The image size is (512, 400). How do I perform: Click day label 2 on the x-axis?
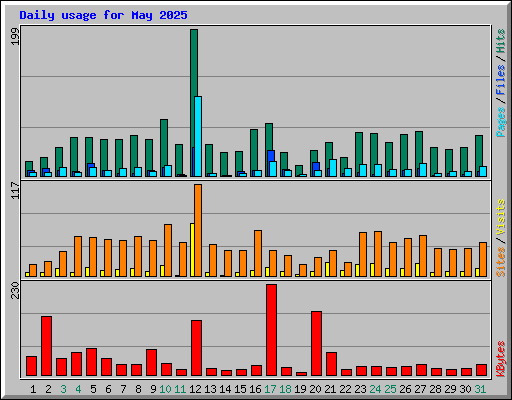[x=48, y=389]
